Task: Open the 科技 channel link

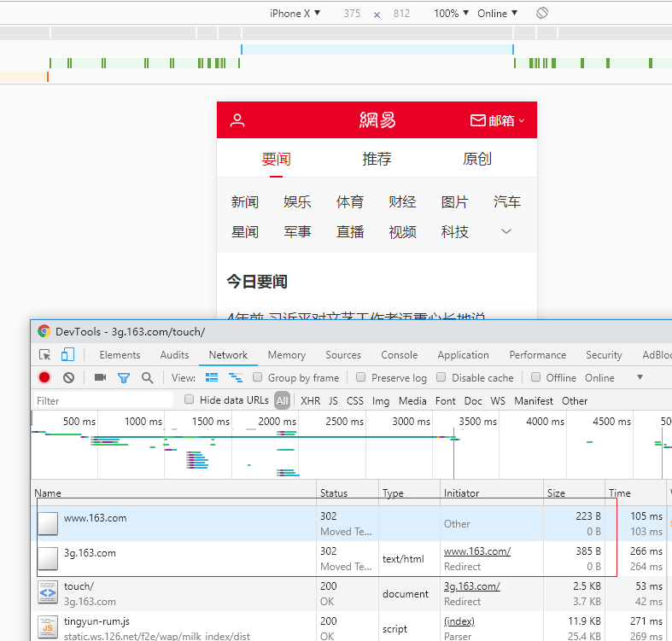Action: tap(455, 232)
